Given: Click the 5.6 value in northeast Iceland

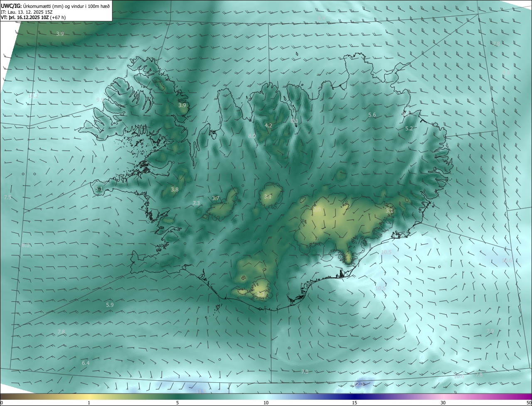Looking at the screenshot, I should [372, 115].
